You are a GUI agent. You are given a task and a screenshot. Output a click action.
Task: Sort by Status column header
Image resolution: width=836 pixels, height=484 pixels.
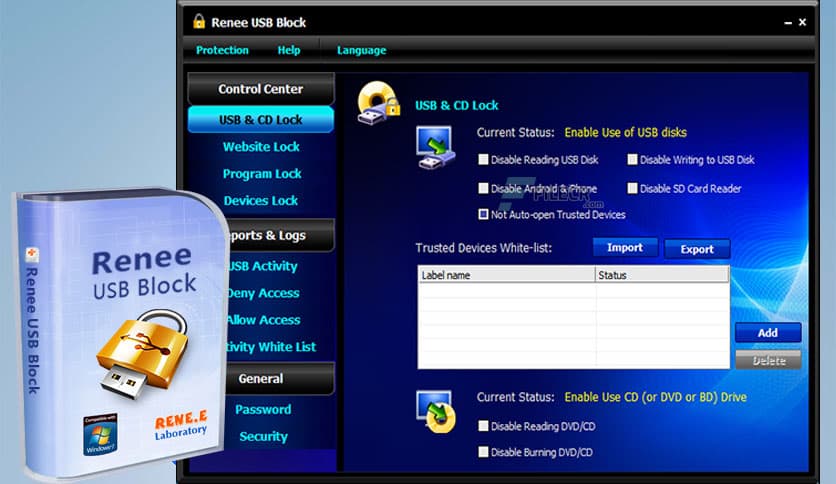pyautogui.click(x=662, y=275)
